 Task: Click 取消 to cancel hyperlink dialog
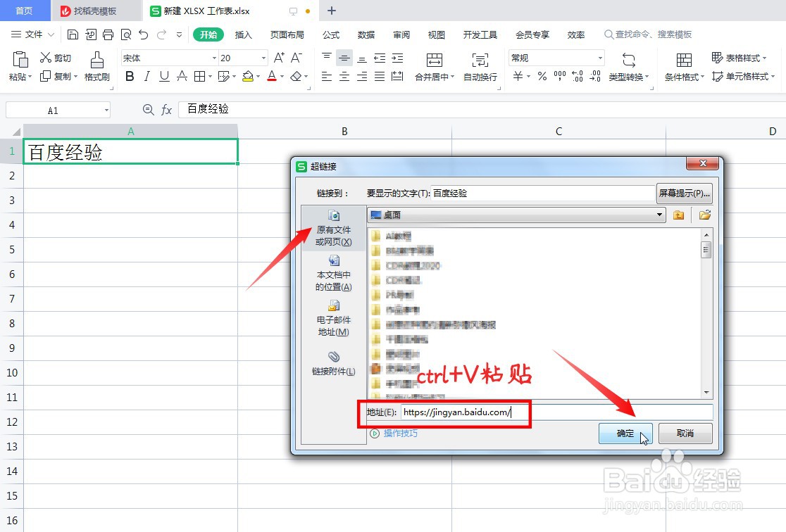685,433
